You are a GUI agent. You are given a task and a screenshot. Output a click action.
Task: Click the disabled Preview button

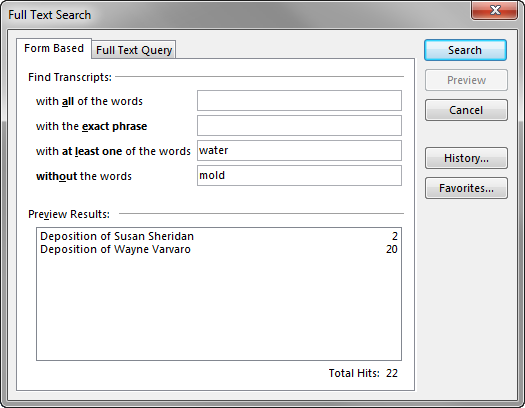point(466,80)
